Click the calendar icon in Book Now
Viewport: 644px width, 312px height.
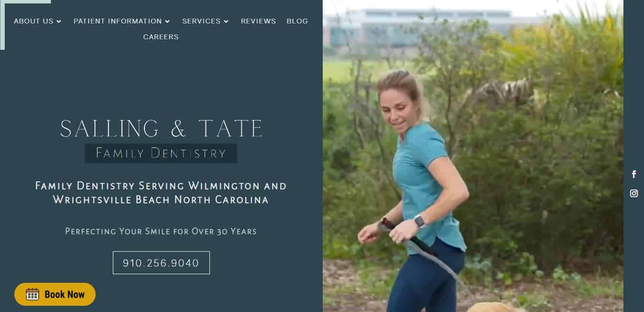32,294
